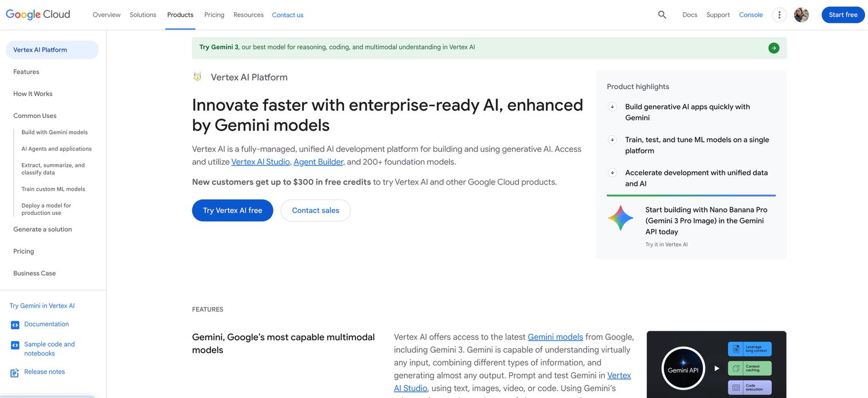Screen dimensions: 868x398
Task: Click the Release notes document icon
Action: [x=15, y=373]
